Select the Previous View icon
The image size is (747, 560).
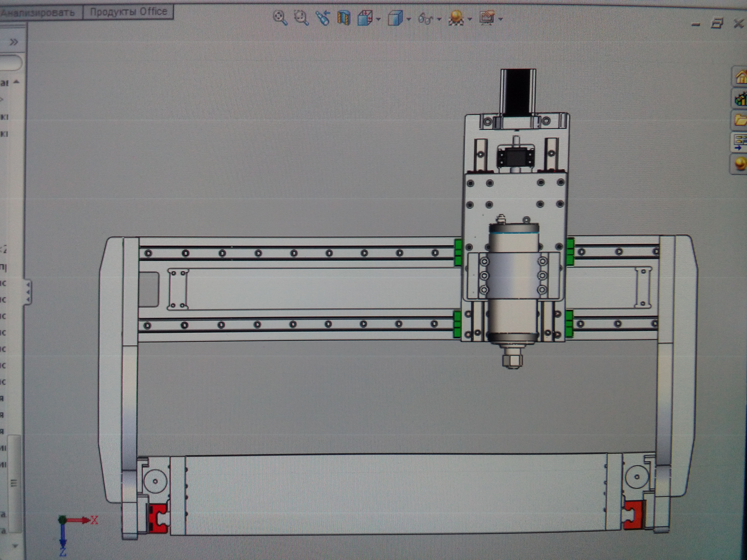pos(323,18)
